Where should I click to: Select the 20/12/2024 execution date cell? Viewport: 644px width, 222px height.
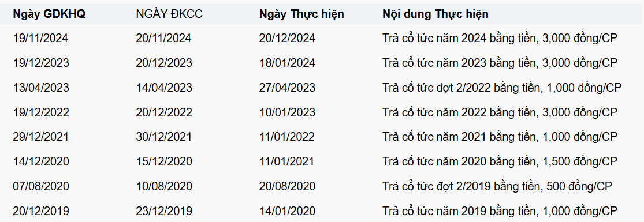coord(287,38)
